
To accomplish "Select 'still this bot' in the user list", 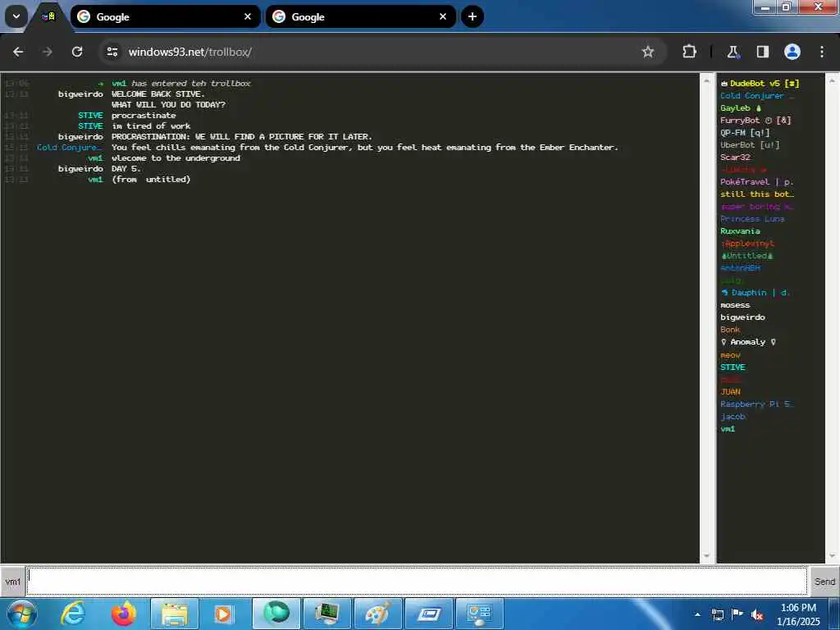I will (x=757, y=194).
